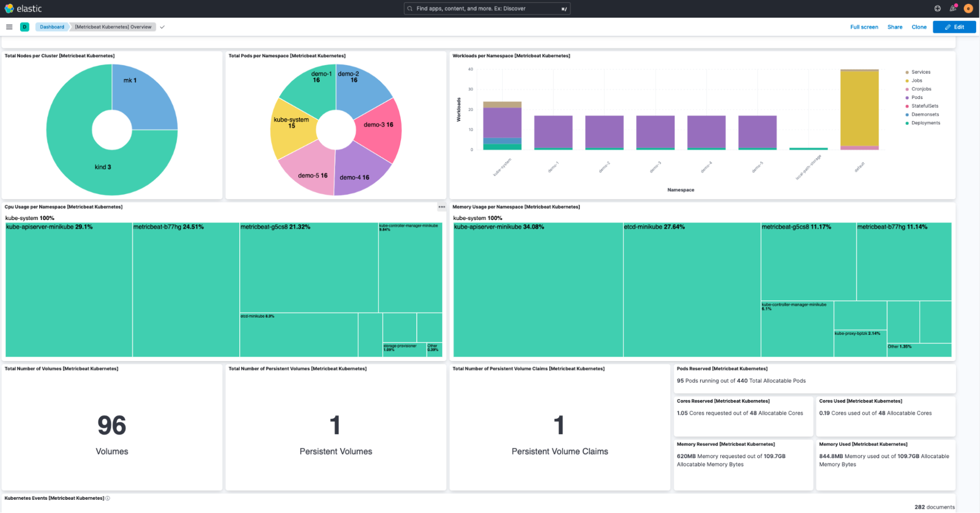
Task: Open the Elastic home logo
Action: (x=23, y=8)
